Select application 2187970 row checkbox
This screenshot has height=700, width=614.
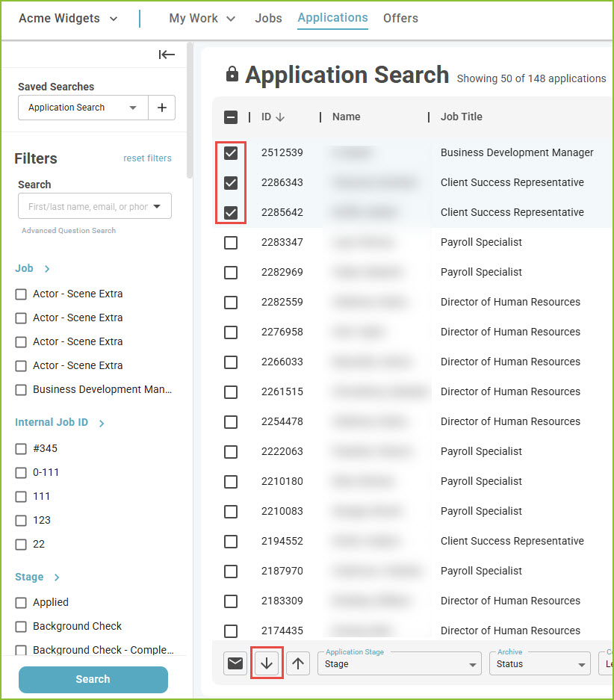coord(231,572)
